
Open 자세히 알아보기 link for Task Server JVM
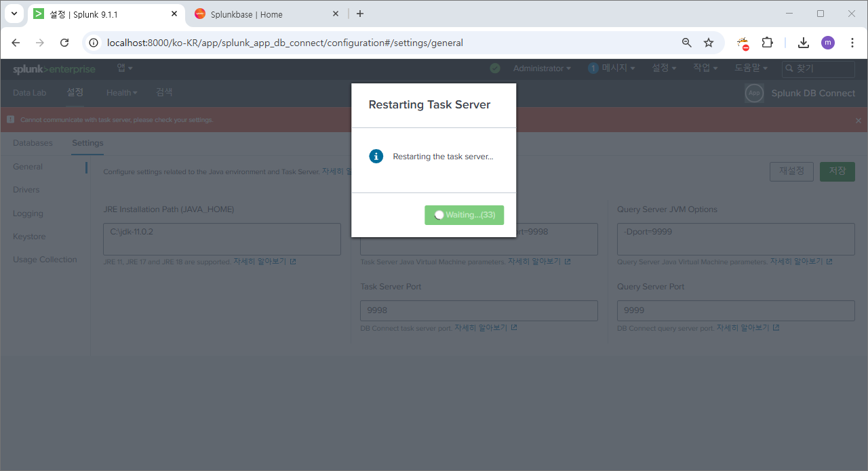click(x=539, y=261)
